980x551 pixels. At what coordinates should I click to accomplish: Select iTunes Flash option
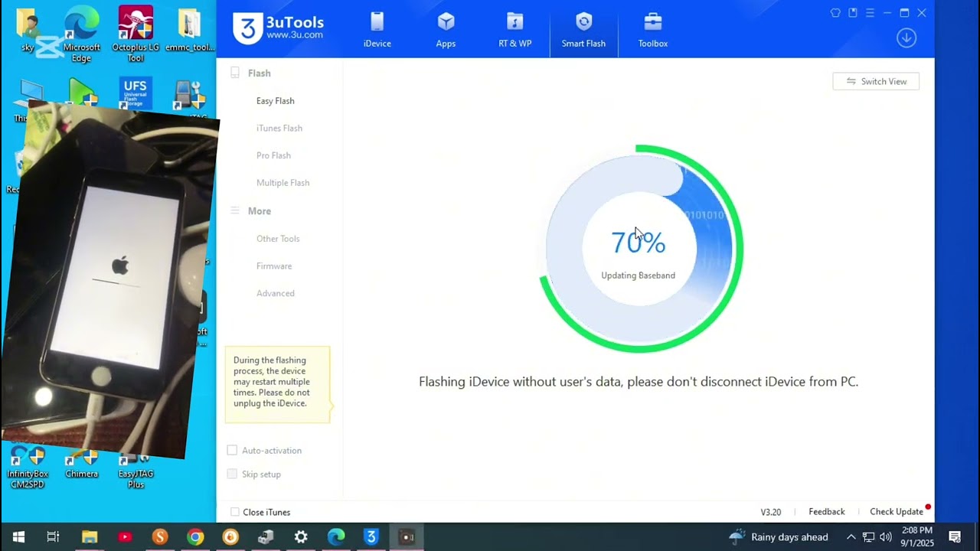279,129
